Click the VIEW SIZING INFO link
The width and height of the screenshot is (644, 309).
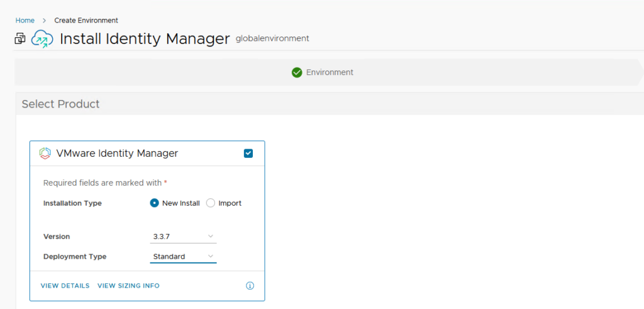128,286
